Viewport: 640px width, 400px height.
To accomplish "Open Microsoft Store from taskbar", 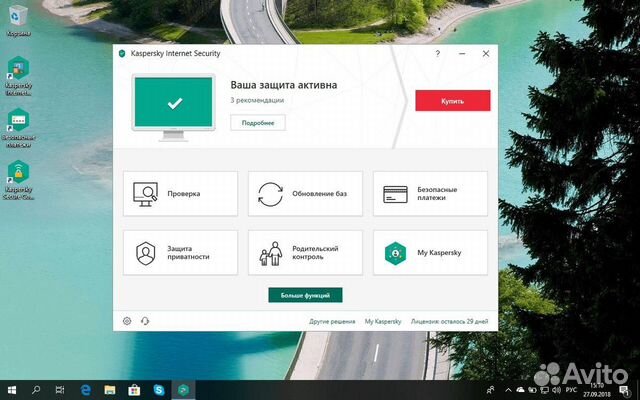I will click(134, 390).
